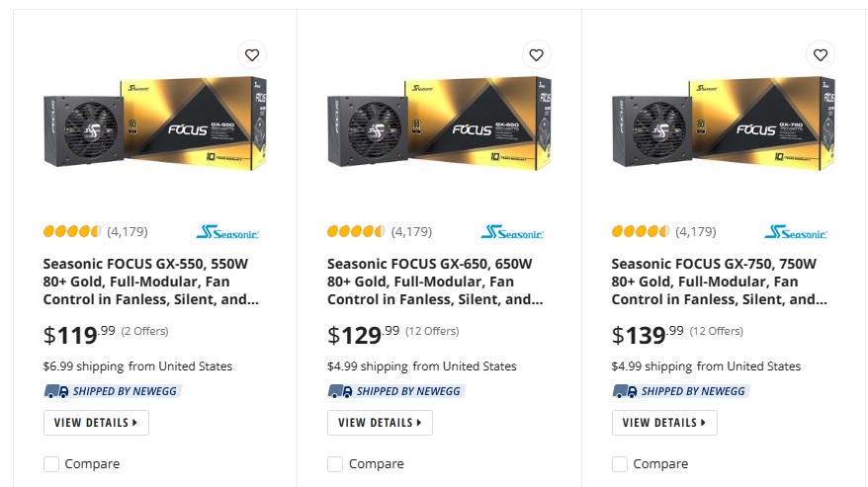Open Seasonic FOCUS GX-750 product title
This screenshot has width=868, height=487.
[719, 282]
